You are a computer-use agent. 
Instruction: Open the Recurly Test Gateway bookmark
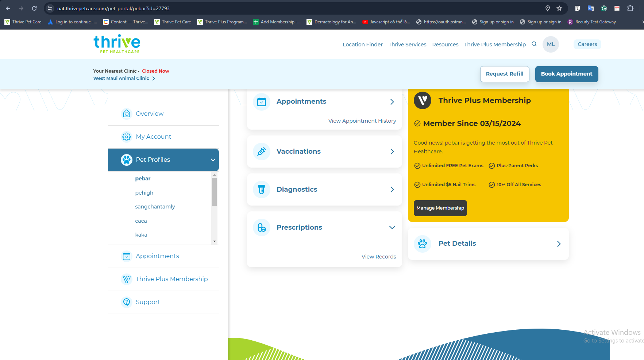coord(592,22)
